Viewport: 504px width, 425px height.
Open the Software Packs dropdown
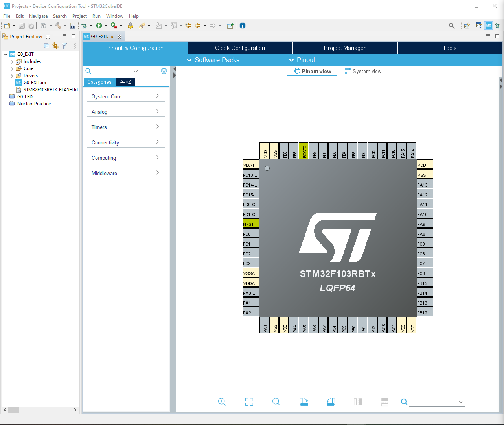point(213,60)
